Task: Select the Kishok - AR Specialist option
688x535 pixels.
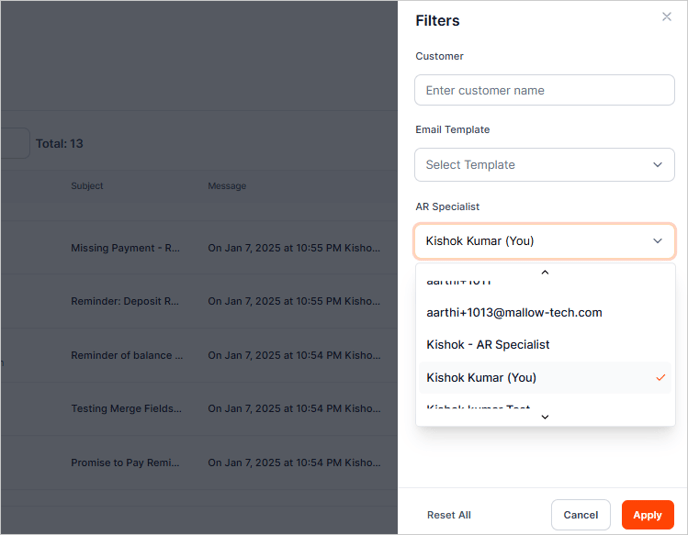Action: tap(488, 345)
